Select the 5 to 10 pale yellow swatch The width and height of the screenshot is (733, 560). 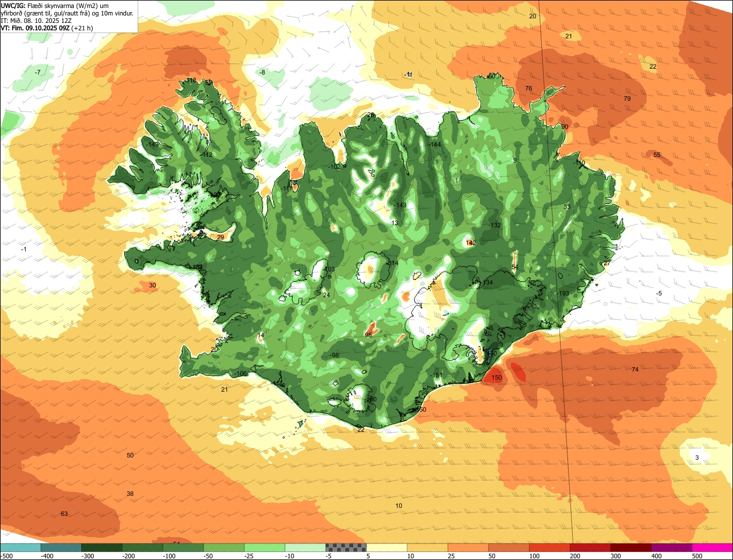[387, 547]
